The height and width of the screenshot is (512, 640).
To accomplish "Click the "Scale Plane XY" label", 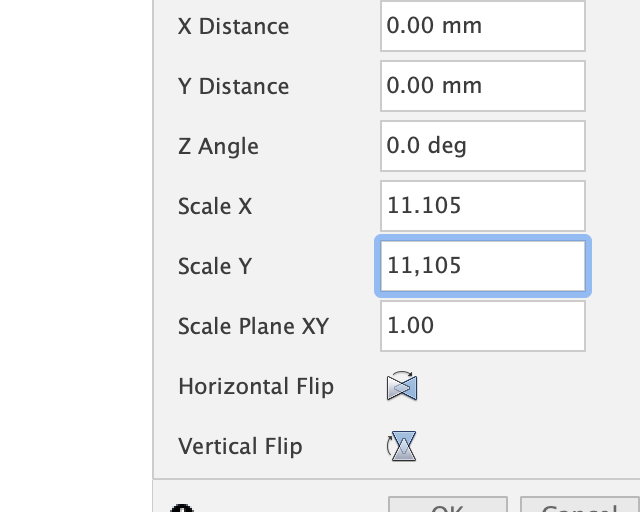I will (x=253, y=327).
